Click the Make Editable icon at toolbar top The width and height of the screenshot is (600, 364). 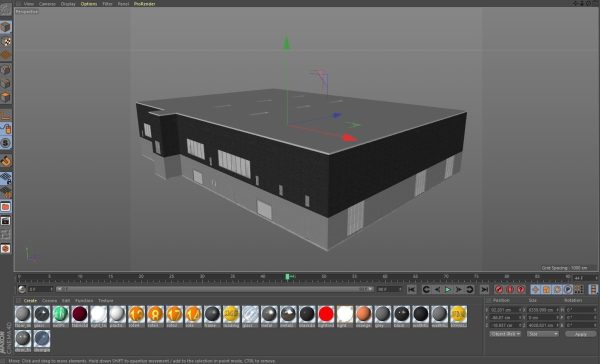point(5,9)
